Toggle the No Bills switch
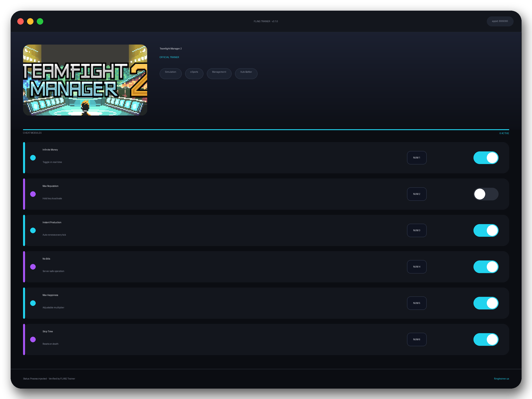This screenshot has width=532, height=399. pyautogui.click(x=486, y=267)
